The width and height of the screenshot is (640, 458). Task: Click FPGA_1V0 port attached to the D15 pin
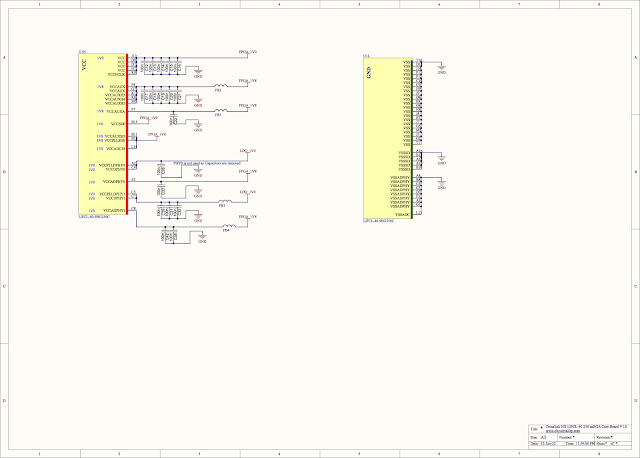[x=149, y=118]
